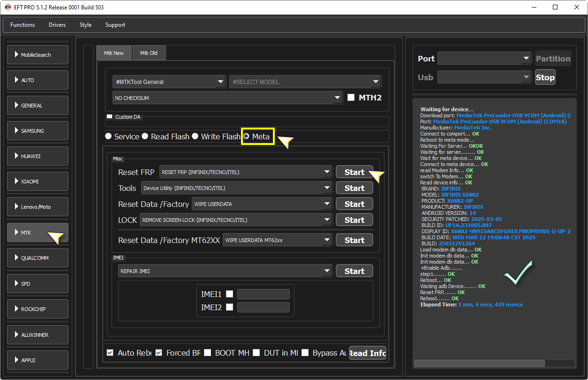Enable the DUT in MI checkbox
Screen dimensions: 588x380
pos(256,353)
